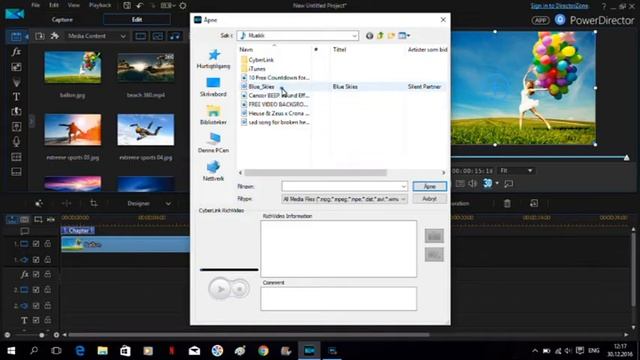Open the 3D mode dropdown arrow

coord(497,184)
